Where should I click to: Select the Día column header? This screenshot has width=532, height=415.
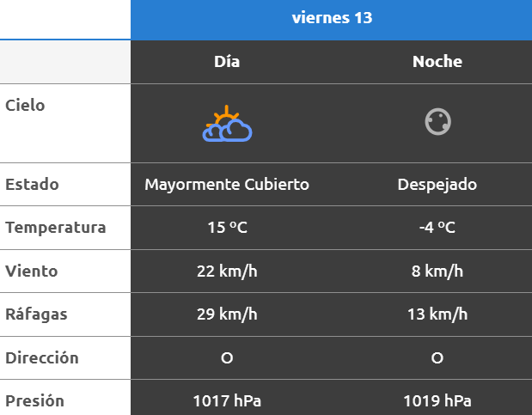(227, 62)
